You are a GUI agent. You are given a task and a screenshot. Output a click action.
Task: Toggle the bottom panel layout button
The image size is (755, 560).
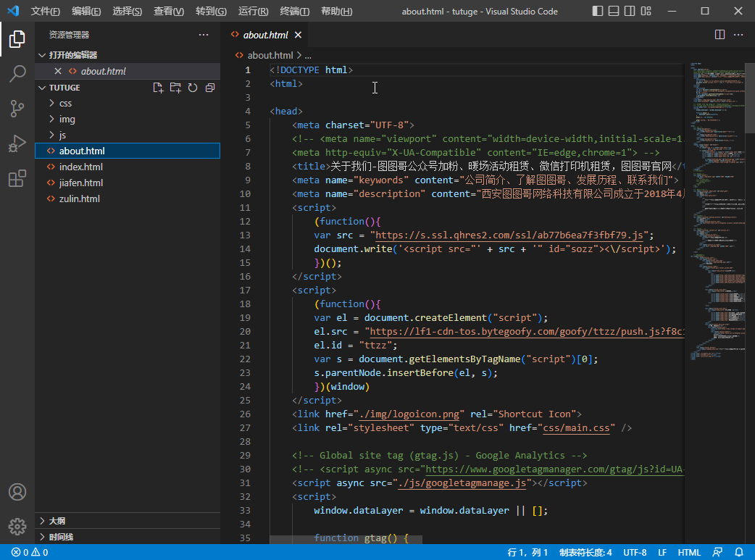click(614, 11)
